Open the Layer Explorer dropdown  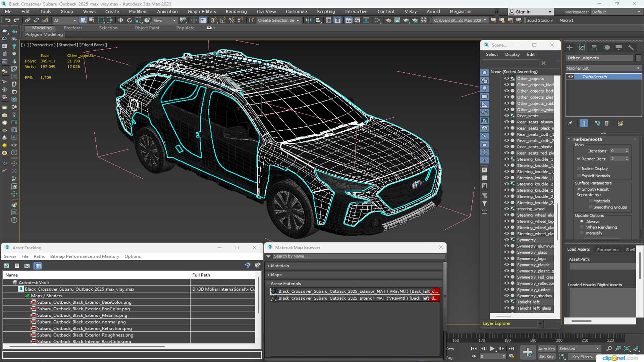tap(540, 323)
